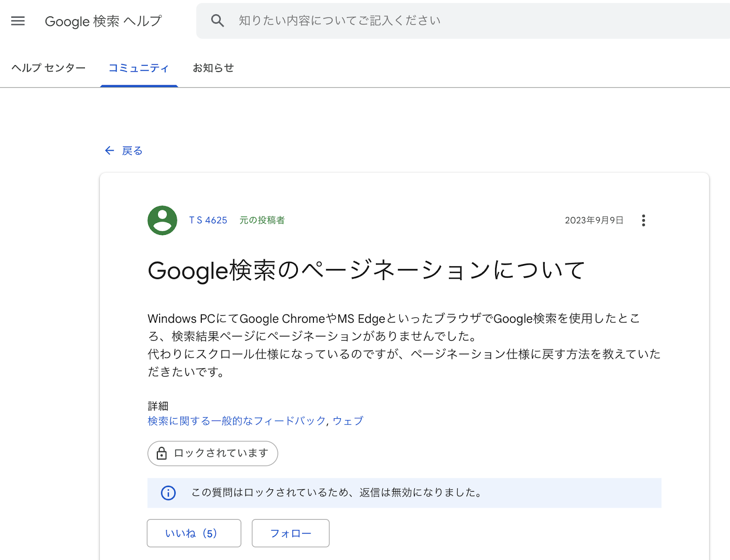This screenshot has height=560, width=730.
Task: Switch to the ヘルプ センター tab
Action: [48, 68]
